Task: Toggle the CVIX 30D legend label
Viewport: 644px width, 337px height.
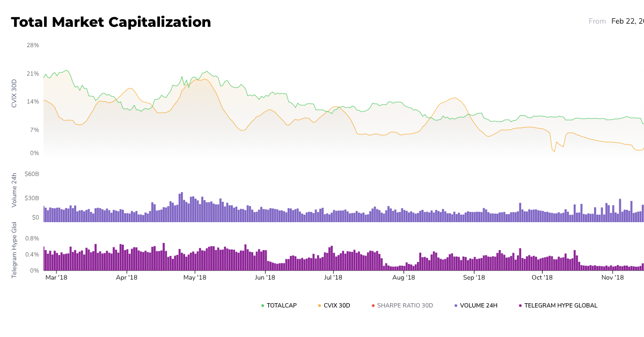Action: pyautogui.click(x=336, y=306)
